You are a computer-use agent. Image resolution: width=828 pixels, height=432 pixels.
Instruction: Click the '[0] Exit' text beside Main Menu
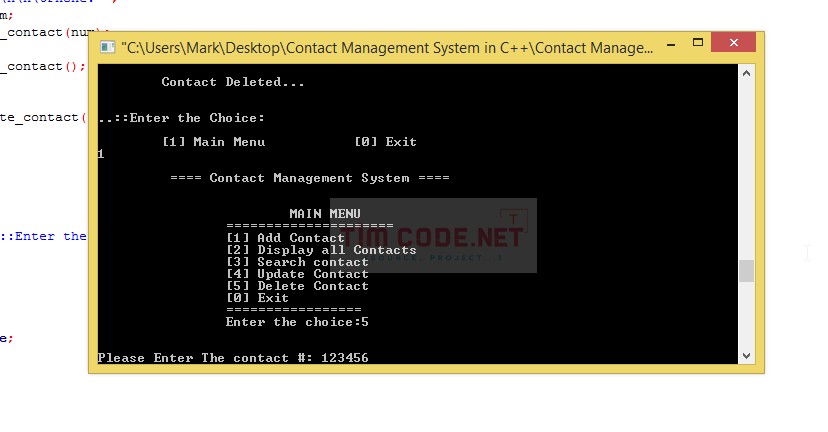point(385,142)
